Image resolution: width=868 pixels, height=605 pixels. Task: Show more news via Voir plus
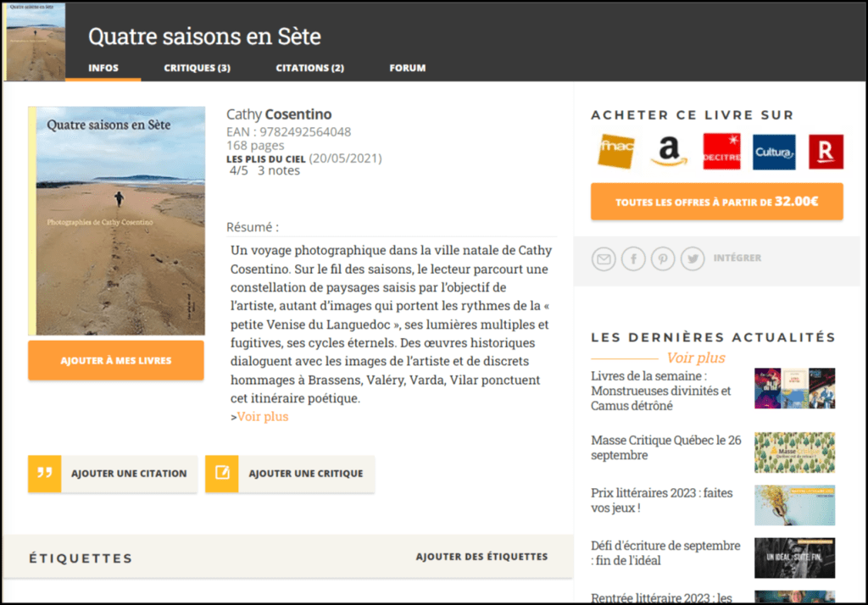(696, 358)
